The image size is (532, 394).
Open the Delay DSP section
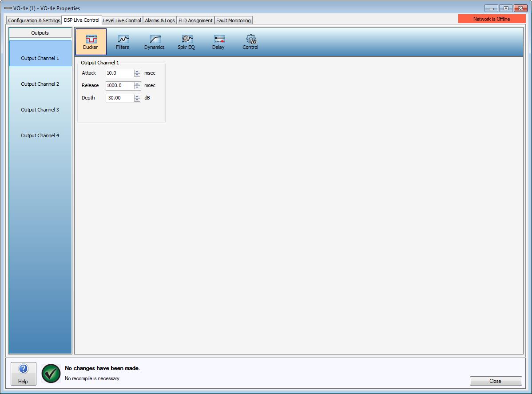[218, 42]
